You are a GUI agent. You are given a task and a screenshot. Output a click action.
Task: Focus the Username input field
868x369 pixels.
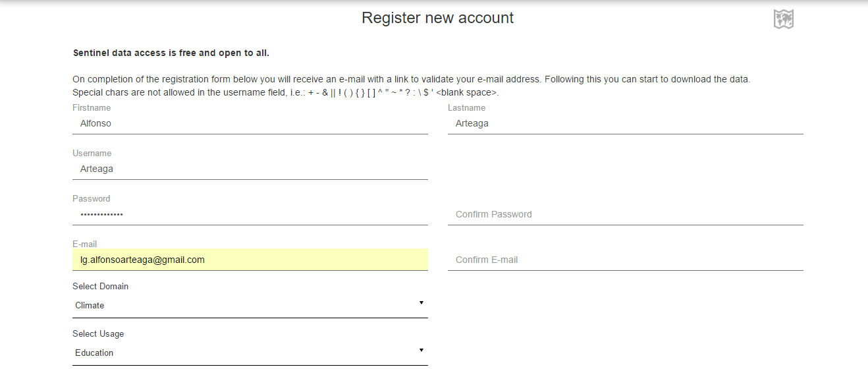[250, 169]
